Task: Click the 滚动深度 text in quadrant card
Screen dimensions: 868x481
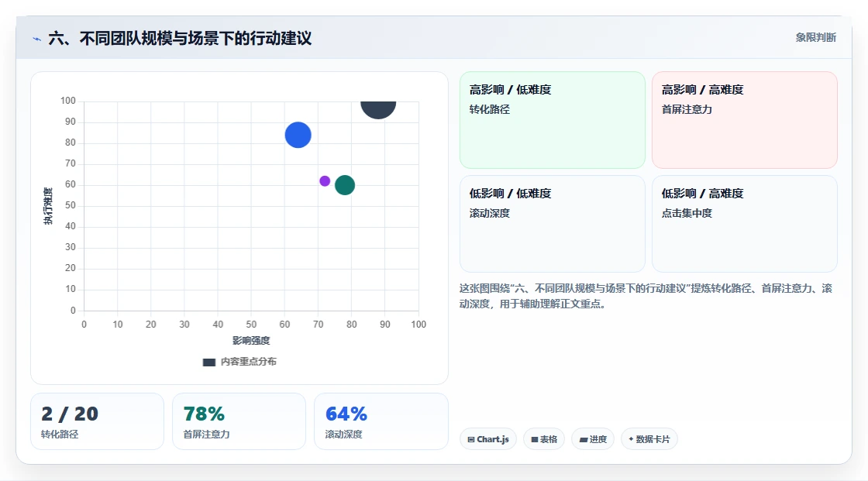Action: pyautogui.click(x=489, y=213)
